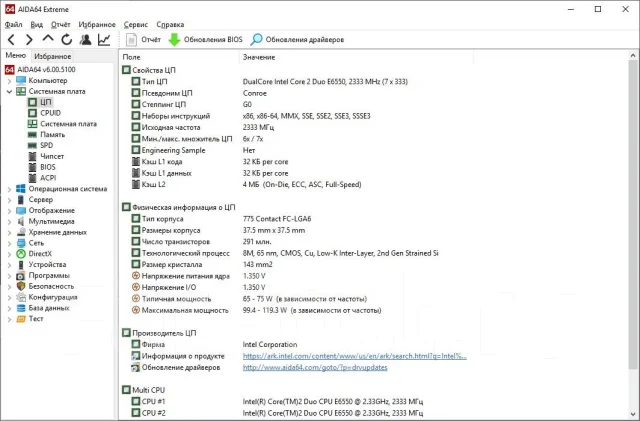640x421 pixels.
Task: Click scrollbar up arrow
Action: click(633, 55)
